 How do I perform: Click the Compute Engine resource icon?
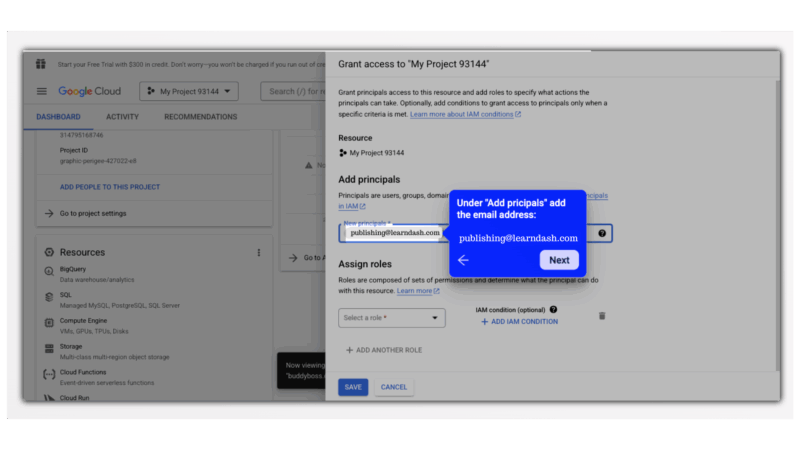[x=49, y=322]
